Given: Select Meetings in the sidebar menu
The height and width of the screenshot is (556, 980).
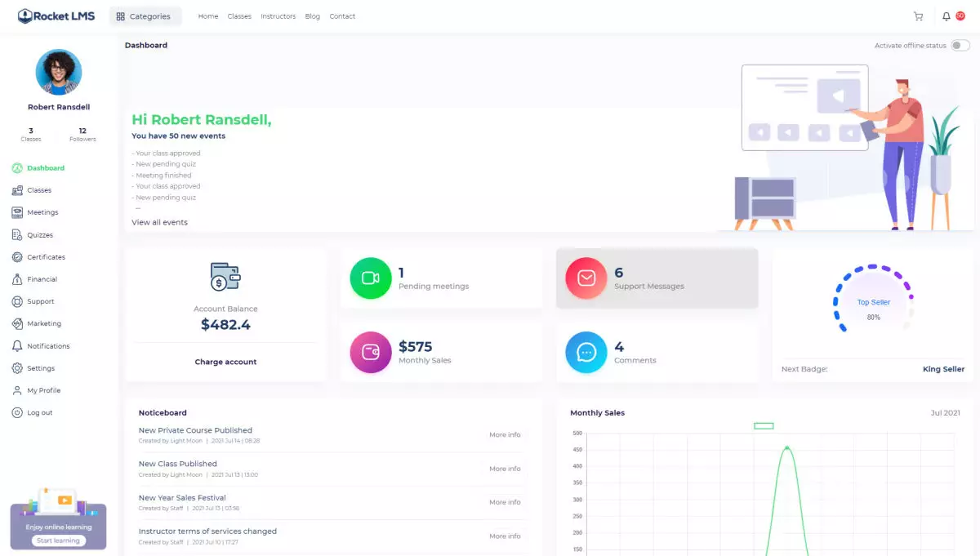Looking at the screenshot, I should (x=42, y=212).
